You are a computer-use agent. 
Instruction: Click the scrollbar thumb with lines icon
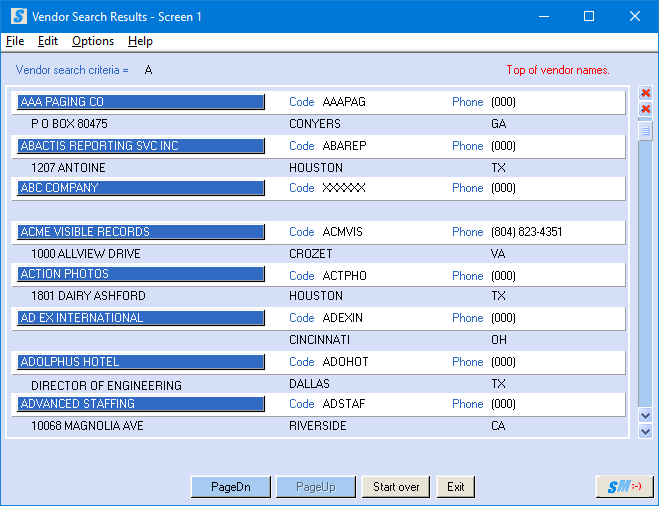tap(646, 131)
